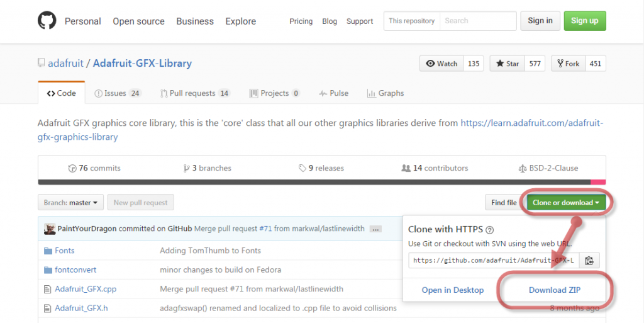Image resolution: width=644 pixels, height=323 pixels.
Task: Go to the Blog link
Action: 330,21
